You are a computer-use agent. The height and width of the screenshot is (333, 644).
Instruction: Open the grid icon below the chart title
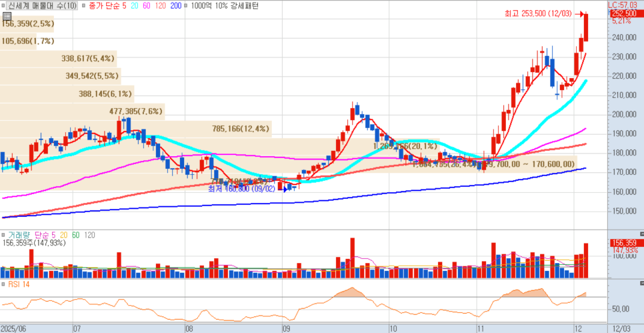point(7,17)
